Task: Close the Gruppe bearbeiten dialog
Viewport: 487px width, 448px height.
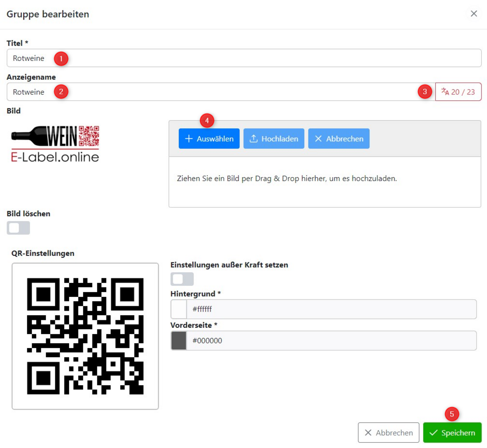Action: point(474,14)
